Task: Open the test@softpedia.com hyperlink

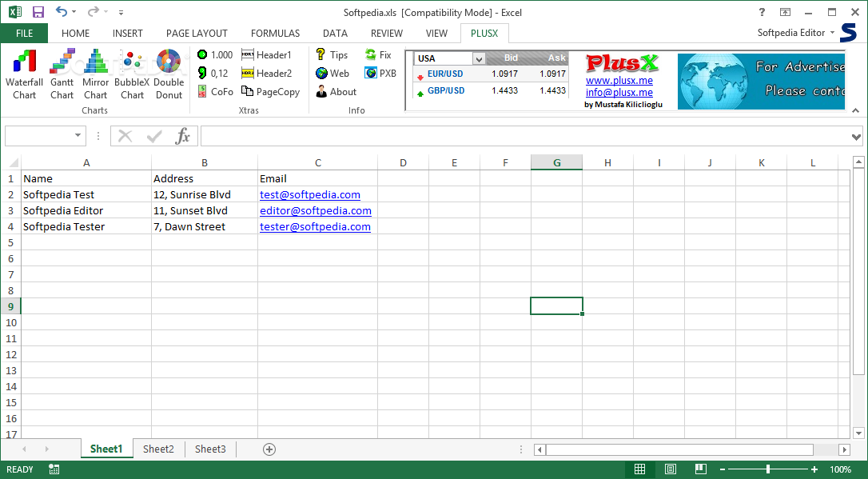Action: 310,195
